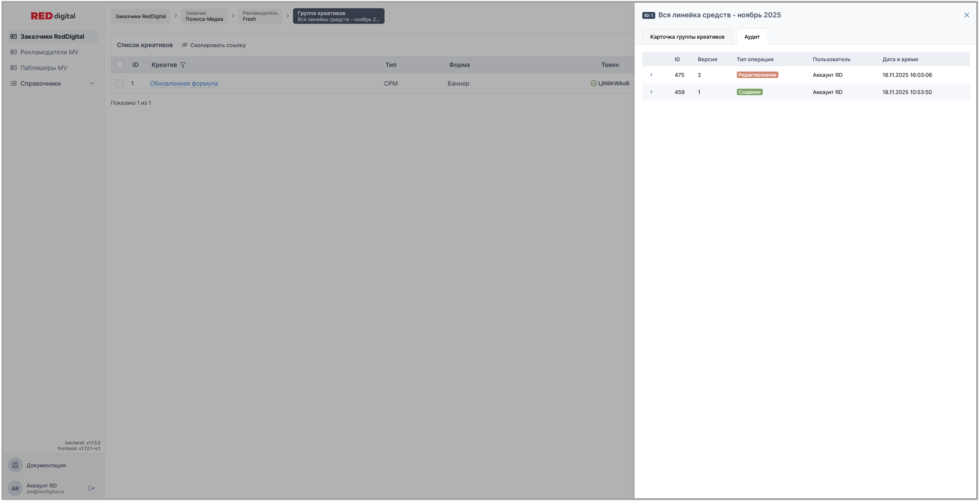Viewport: 980px width, 501px height.
Task: Click the Паблишеры MV sidebar icon
Action: click(14, 68)
